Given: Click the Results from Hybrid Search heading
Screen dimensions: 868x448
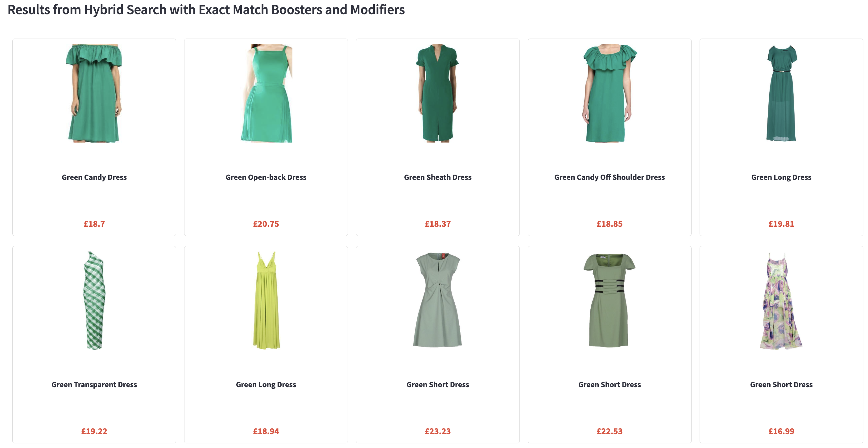Looking at the screenshot, I should coord(206,10).
